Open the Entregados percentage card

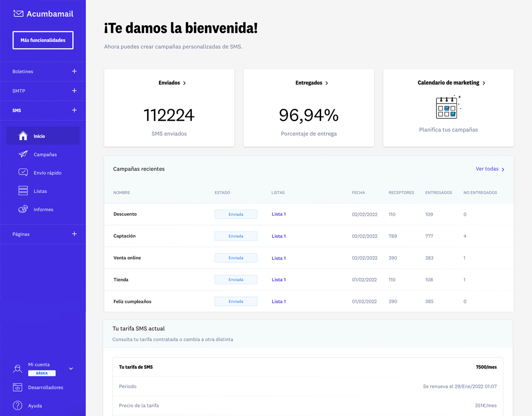308,115
